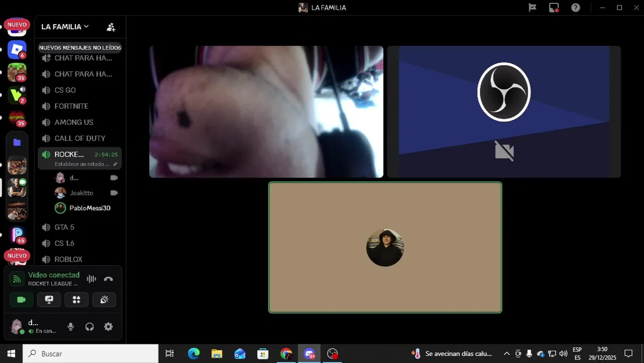Open the server folder icon
Screen dimensions: 644x363
tap(17, 142)
